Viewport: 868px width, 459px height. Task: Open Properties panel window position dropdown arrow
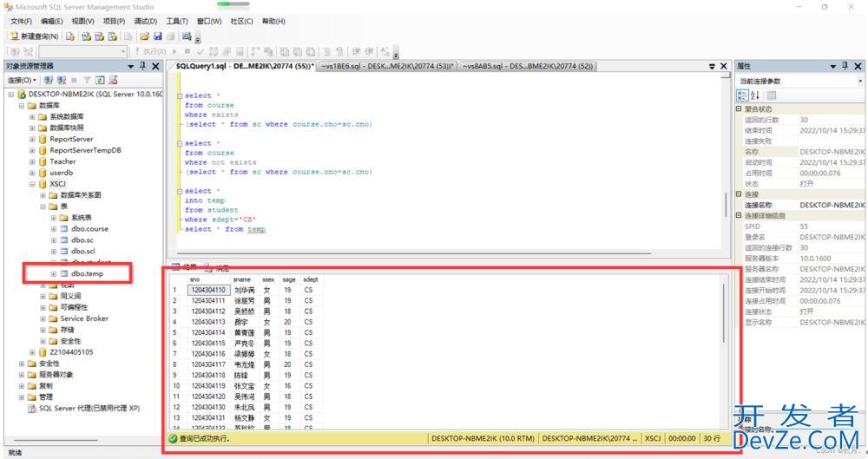click(833, 67)
